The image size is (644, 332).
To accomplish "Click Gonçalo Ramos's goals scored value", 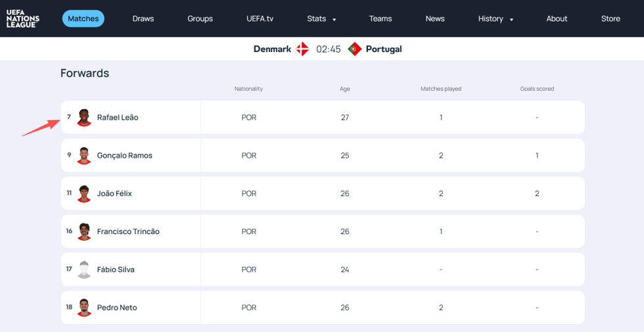I will click(x=538, y=156).
